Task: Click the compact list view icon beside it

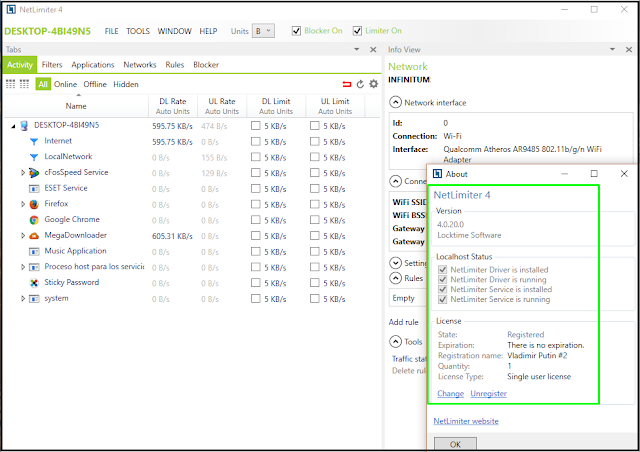Action: (24, 84)
